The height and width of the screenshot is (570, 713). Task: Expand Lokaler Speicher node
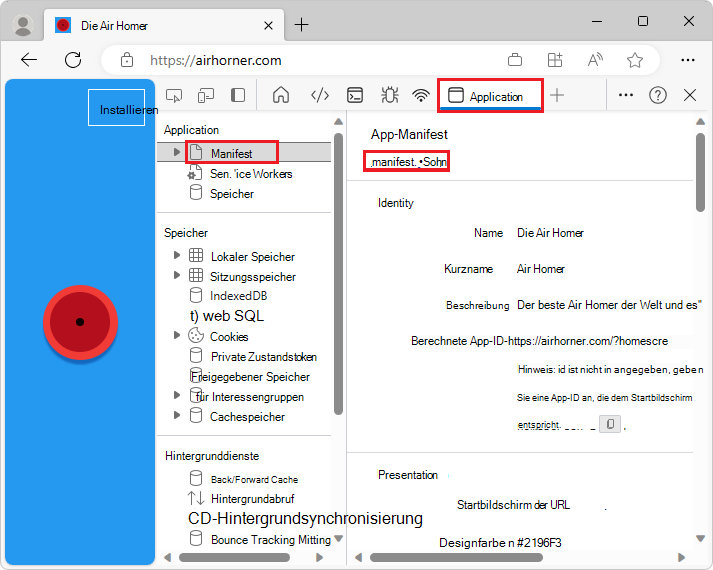(x=177, y=255)
